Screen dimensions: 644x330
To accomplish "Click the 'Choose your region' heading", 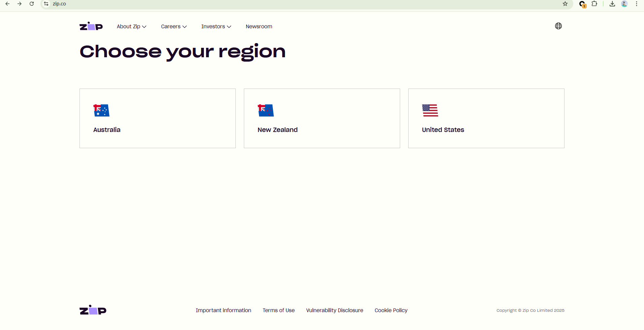I will coord(183,52).
